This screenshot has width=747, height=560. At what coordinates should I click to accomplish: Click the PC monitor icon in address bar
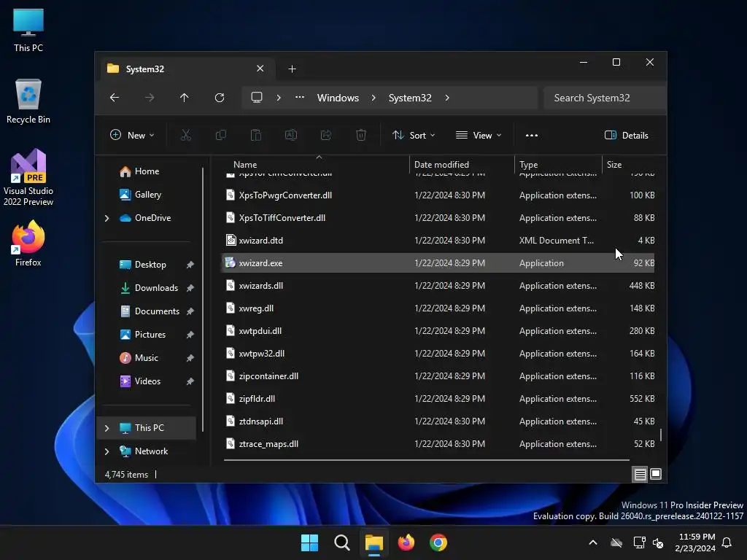(257, 98)
